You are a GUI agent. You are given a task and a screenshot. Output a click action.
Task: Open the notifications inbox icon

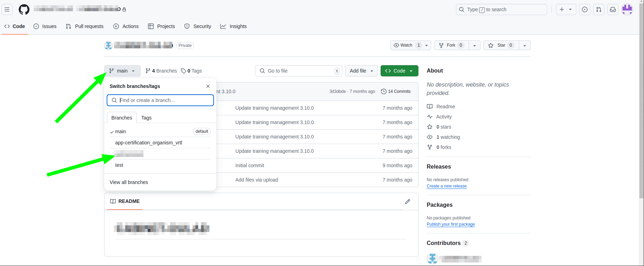[x=613, y=9]
